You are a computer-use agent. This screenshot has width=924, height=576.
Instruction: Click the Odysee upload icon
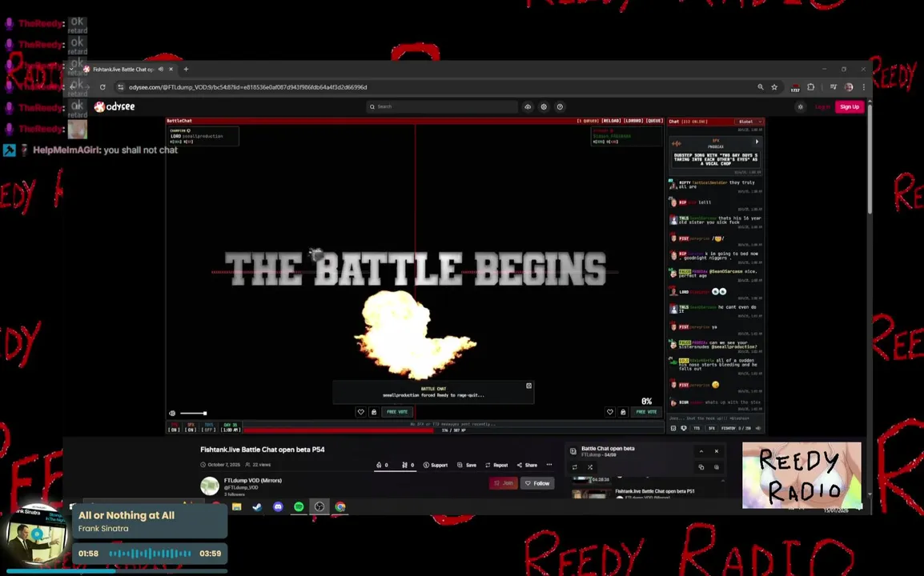[x=528, y=106]
